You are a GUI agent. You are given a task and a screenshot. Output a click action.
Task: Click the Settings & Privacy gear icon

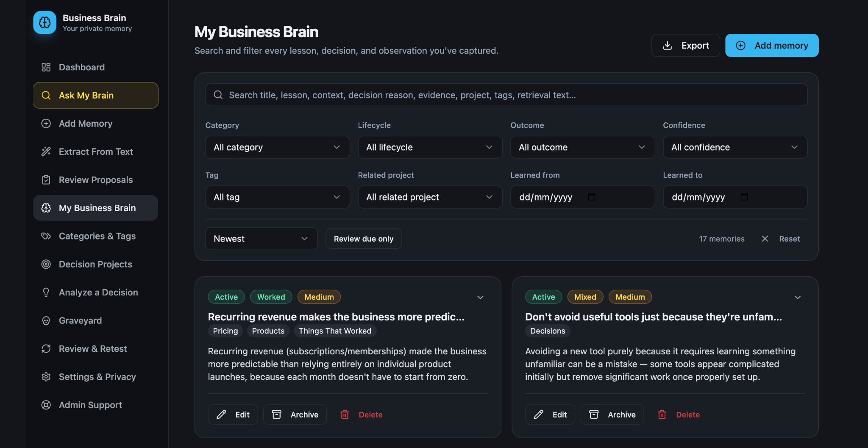[x=46, y=377]
